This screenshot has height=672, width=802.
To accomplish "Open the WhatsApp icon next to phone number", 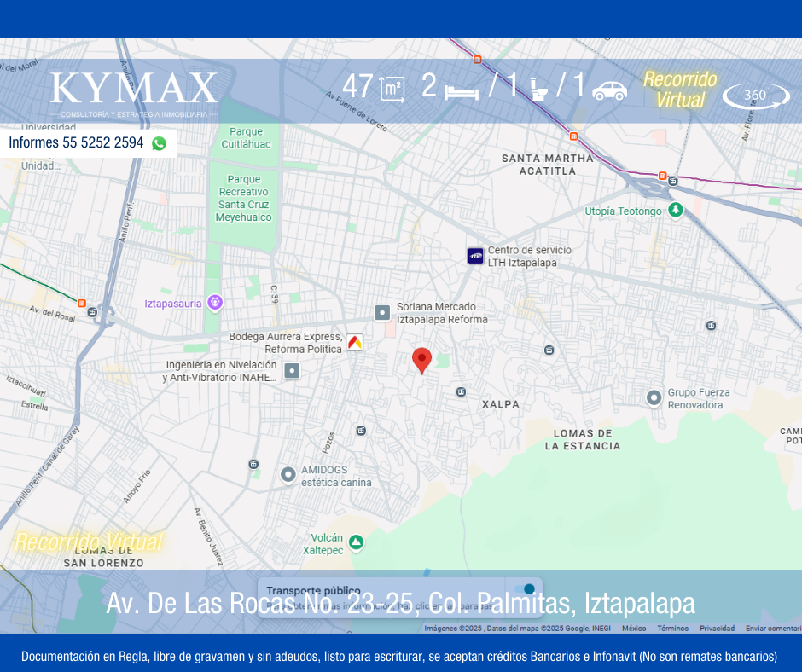I will pos(159,143).
